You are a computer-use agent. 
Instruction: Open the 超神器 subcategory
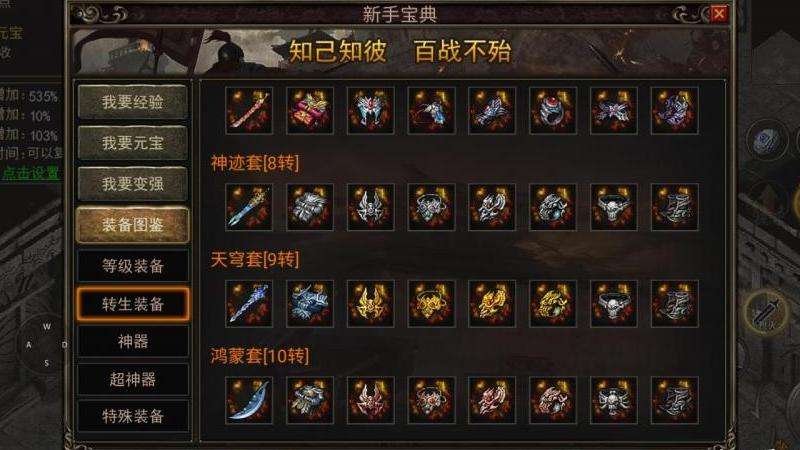point(133,379)
